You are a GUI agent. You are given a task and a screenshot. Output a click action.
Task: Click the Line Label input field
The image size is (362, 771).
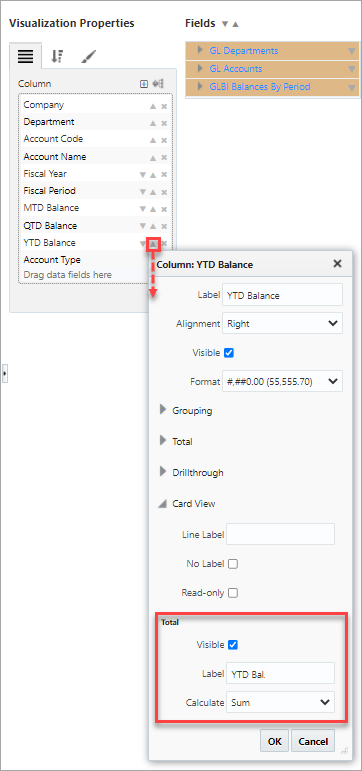tap(280, 534)
